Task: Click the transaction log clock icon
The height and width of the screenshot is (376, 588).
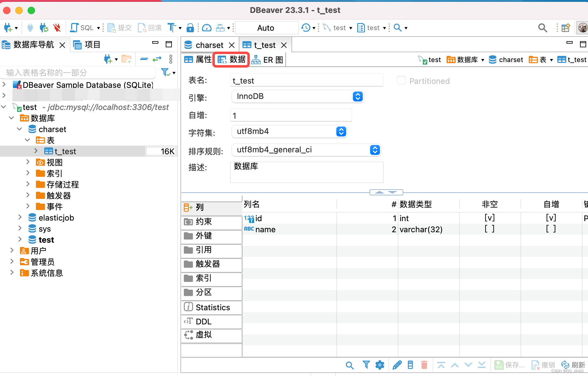Action: click(x=306, y=28)
